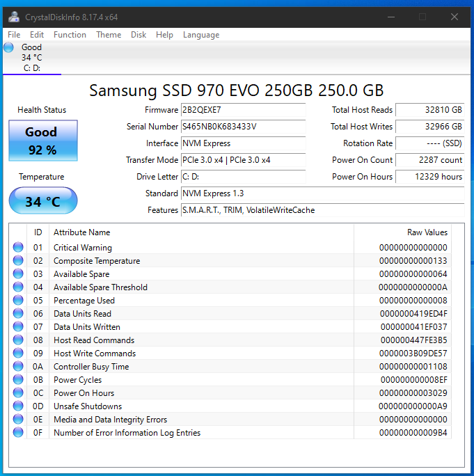Select the Data Units Written attribute name
474x476 pixels.
tap(87, 327)
